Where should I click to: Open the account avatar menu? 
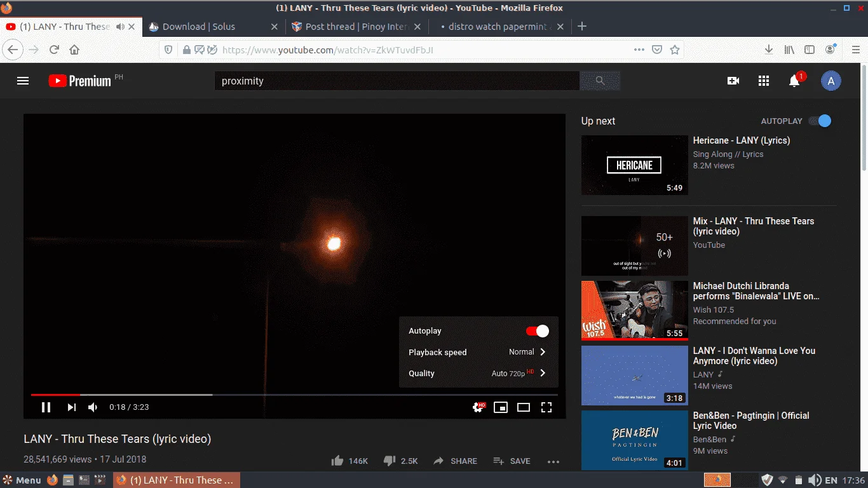point(831,81)
